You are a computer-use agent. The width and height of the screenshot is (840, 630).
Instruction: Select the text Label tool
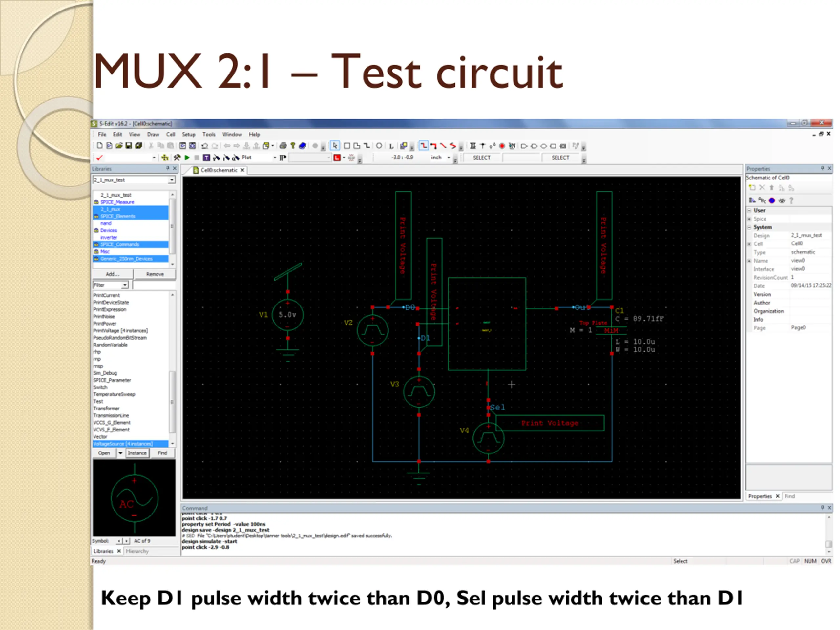pos(391,146)
